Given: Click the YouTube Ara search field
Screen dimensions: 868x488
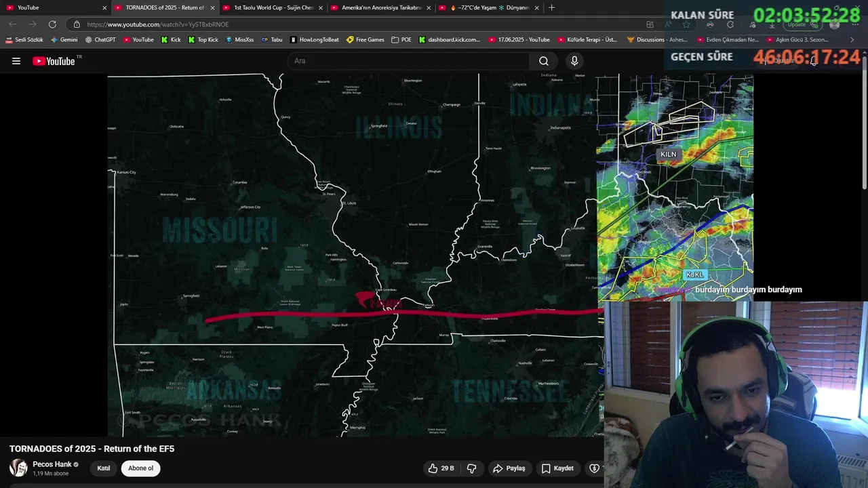Looking at the screenshot, I should [409, 61].
